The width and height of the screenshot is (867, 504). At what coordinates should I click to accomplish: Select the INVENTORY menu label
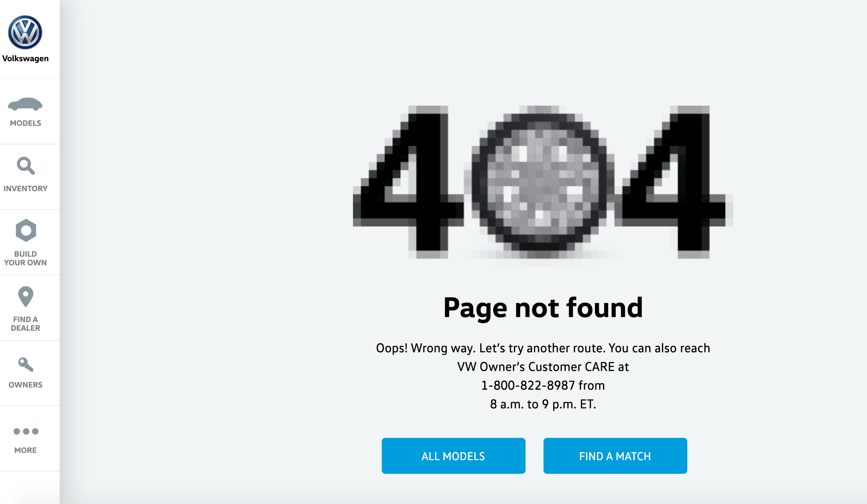click(26, 189)
